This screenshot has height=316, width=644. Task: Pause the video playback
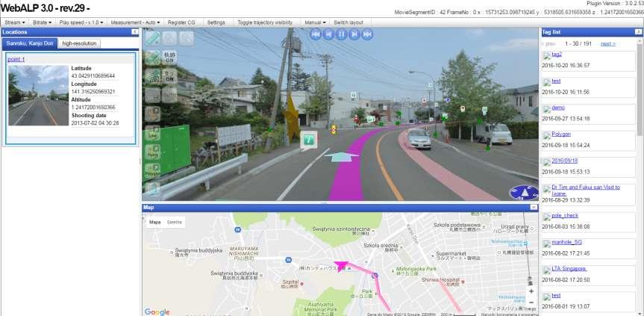(341, 34)
